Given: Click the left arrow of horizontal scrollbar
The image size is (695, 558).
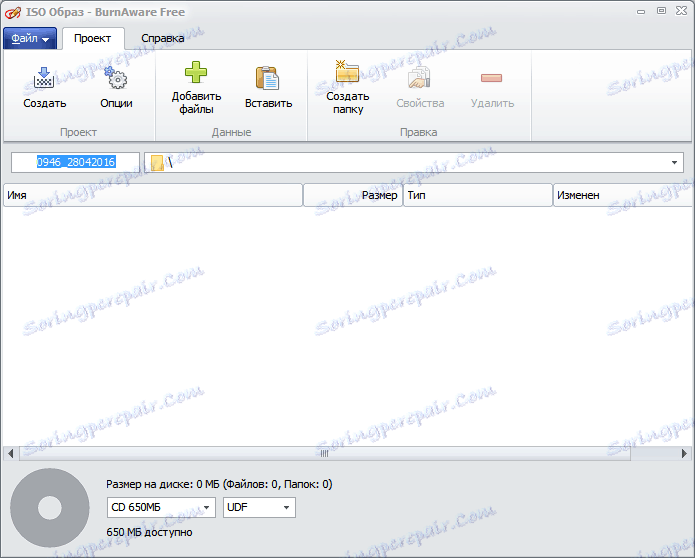Looking at the screenshot, I should [11, 453].
